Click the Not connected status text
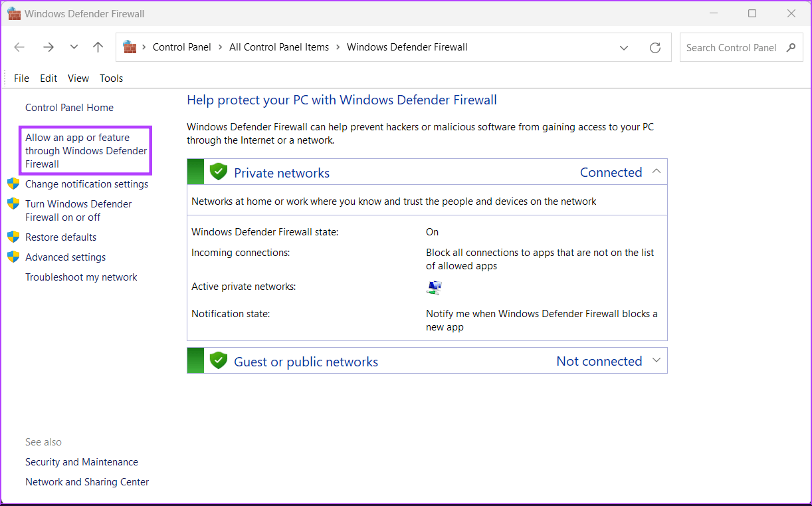This screenshot has width=812, height=506. pos(599,361)
